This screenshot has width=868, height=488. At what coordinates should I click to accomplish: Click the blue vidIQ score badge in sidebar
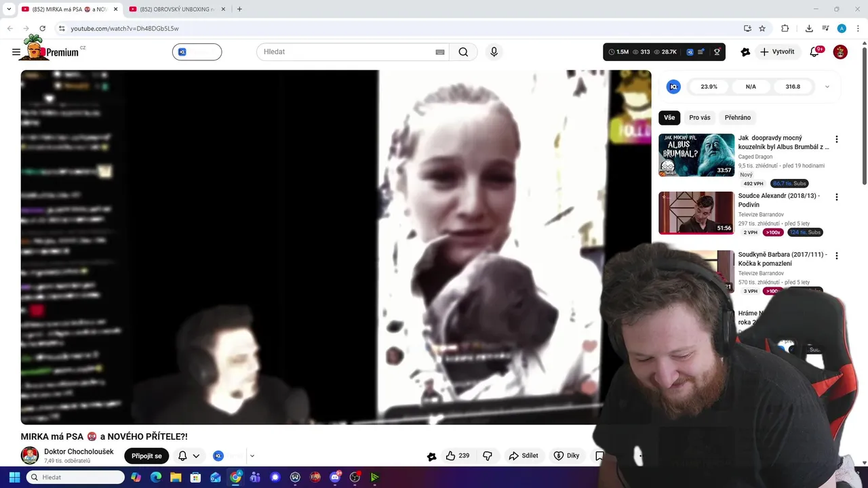click(673, 87)
